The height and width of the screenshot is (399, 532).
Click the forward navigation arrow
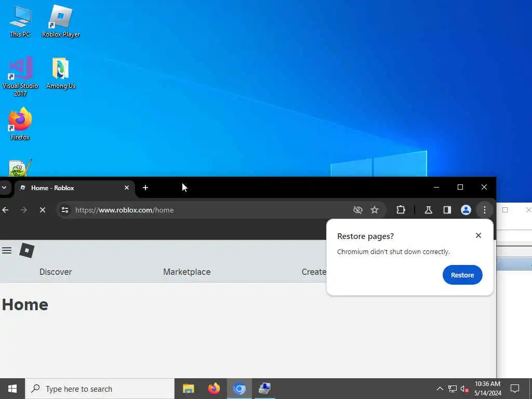coord(24,210)
